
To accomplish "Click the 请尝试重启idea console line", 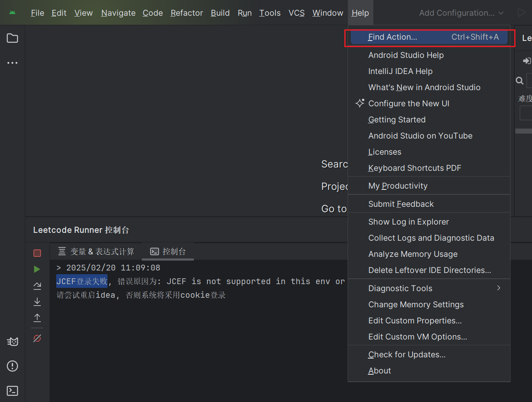I will [141, 295].
